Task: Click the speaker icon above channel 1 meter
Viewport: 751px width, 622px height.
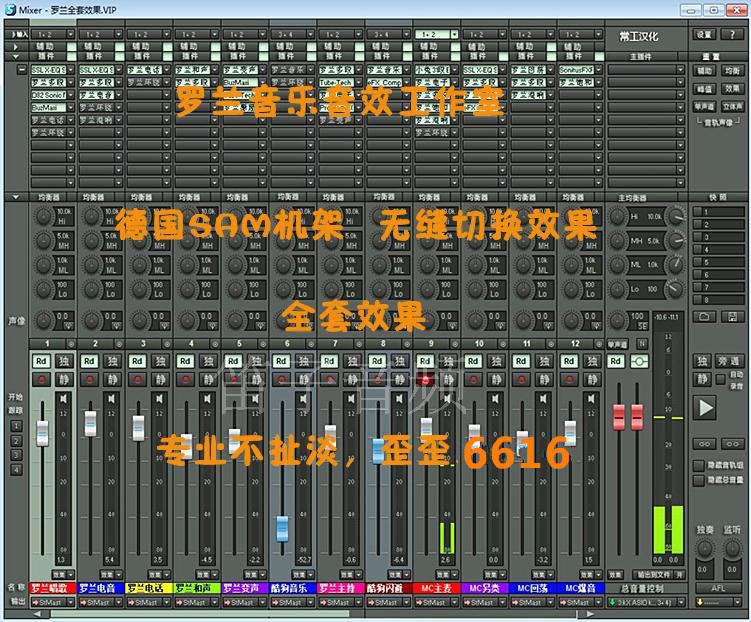Action: 63,398
